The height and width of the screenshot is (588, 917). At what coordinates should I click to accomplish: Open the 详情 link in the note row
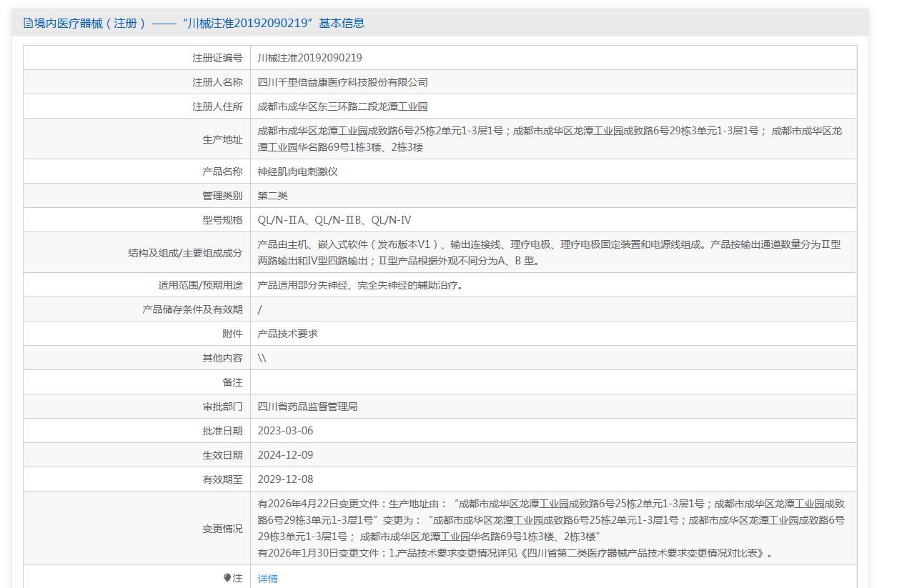pos(267,579)
